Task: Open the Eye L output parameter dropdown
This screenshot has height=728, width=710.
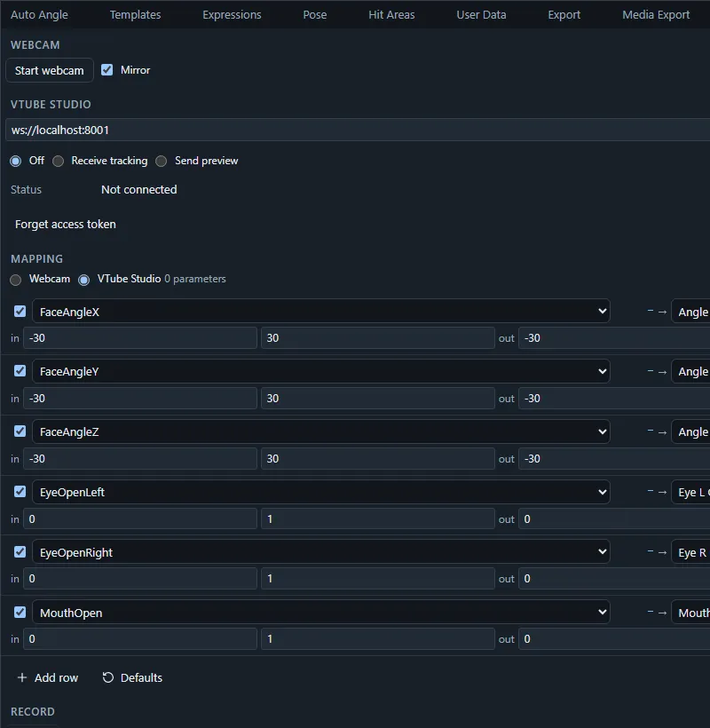Action: pos(691,492)
